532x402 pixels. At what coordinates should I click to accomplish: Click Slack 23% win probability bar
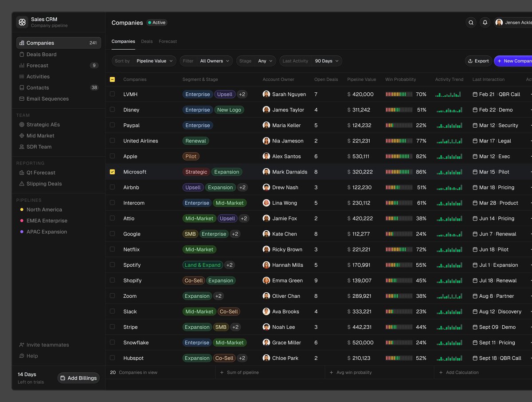coord(399,311)
